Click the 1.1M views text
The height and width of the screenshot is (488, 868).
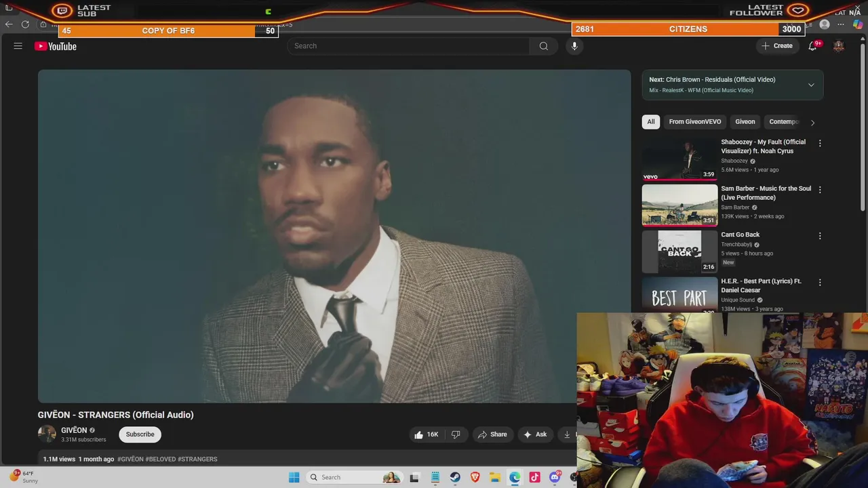(x=59, y=459)
